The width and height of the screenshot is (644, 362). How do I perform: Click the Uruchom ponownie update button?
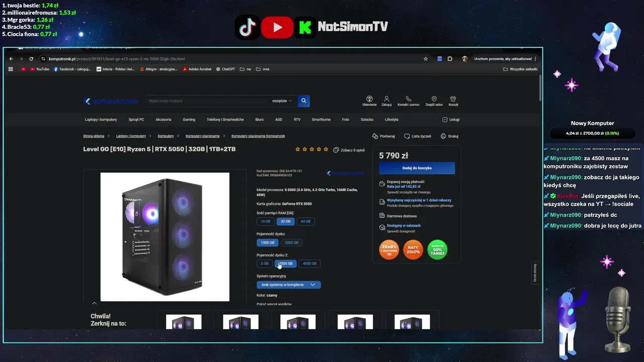(x=503, y=59)
